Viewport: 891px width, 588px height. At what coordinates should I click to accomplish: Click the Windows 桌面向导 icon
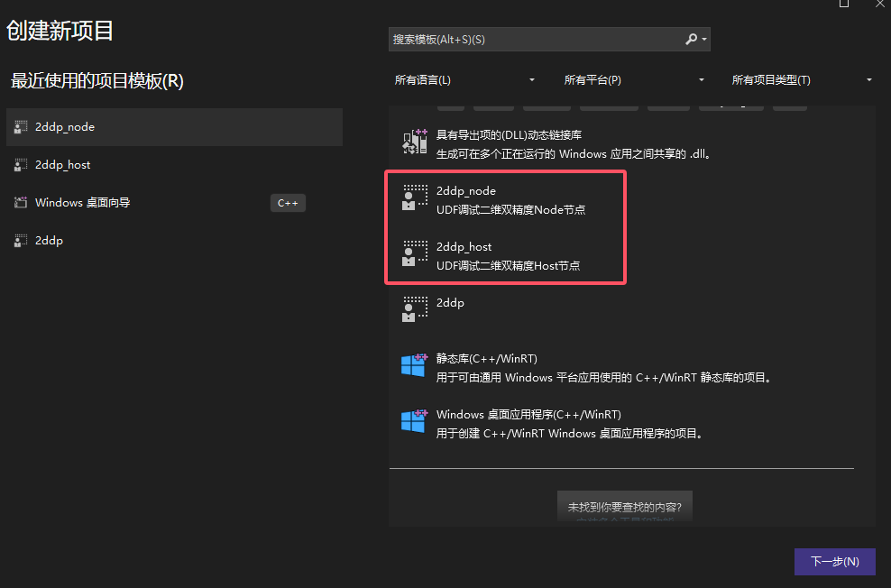(x=20, y=202)
